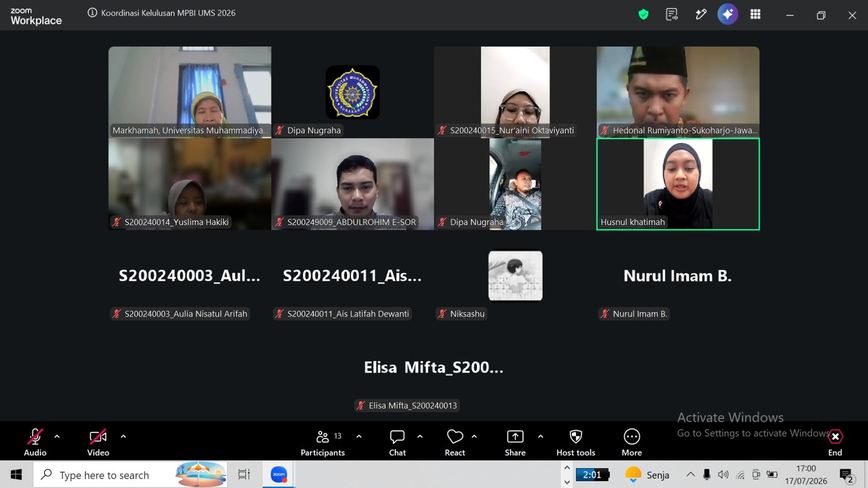Open the volume control in system tray
868x488 pixels.
click(723, 475)
